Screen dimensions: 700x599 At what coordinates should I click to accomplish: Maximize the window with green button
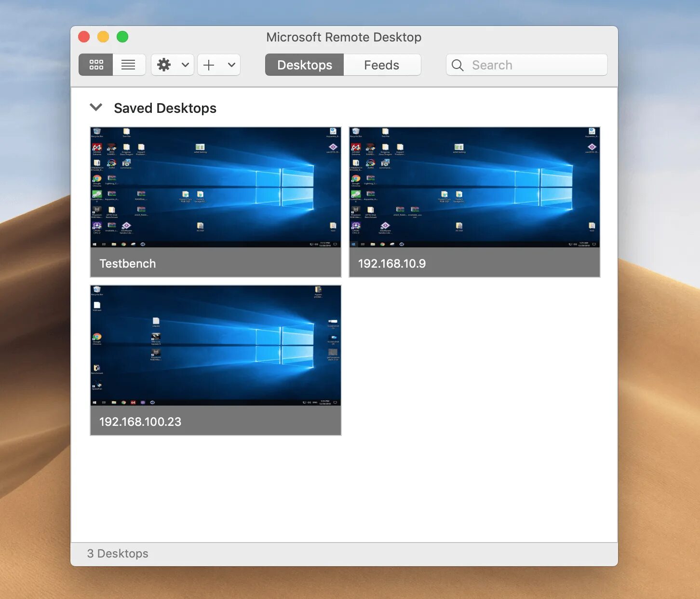(122, 37)
